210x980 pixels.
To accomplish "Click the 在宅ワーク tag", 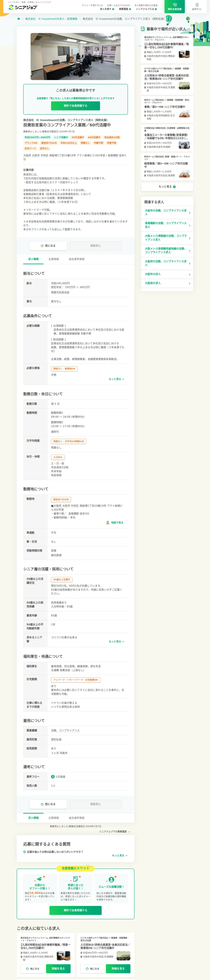I will [x=30, y=148].
